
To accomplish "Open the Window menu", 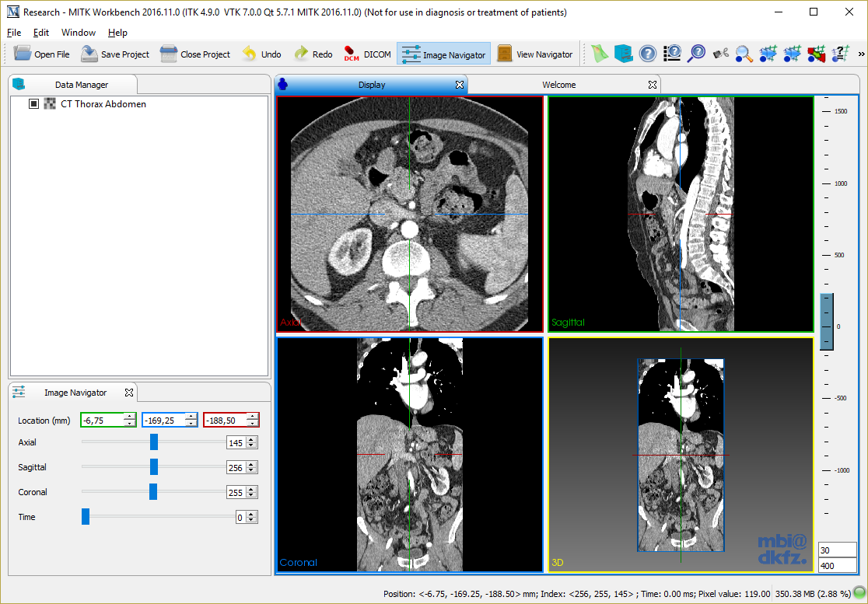I will tap(79, 33).
